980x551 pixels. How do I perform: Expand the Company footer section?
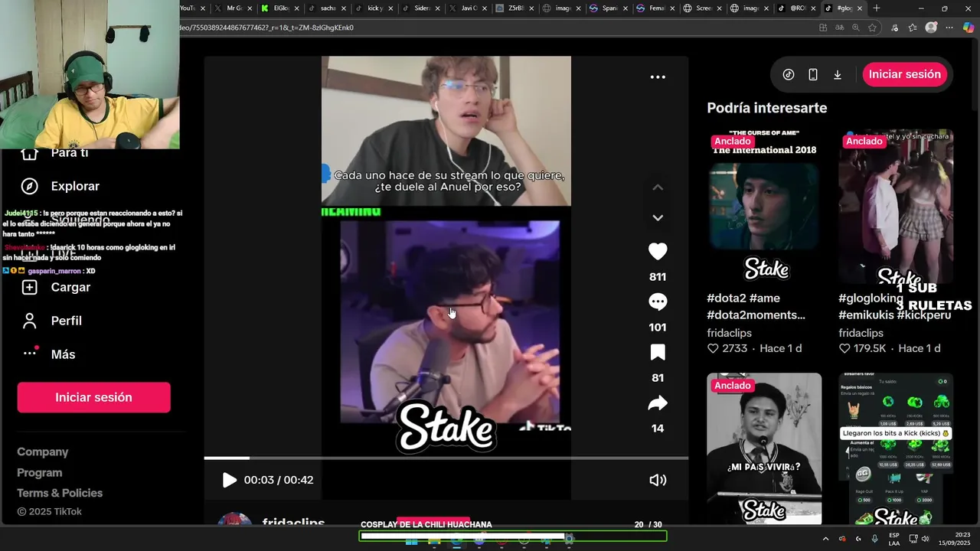43,452
